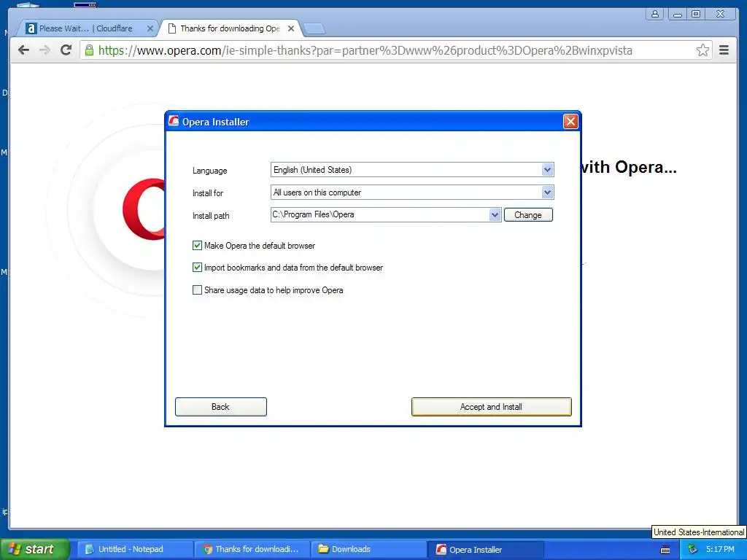Click the Install path label
Viewport: 747px width, 560px height.
(211, 216)
